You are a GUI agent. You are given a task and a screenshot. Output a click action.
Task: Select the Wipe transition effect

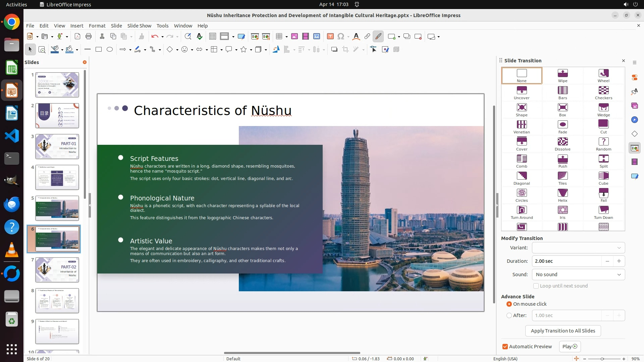click(x=562, y=75)
